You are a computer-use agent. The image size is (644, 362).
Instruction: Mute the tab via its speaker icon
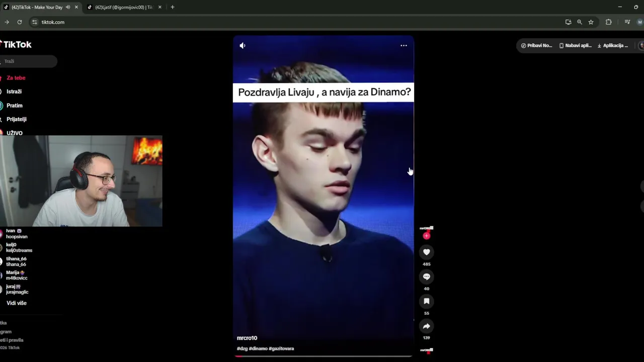coord(68,7)
